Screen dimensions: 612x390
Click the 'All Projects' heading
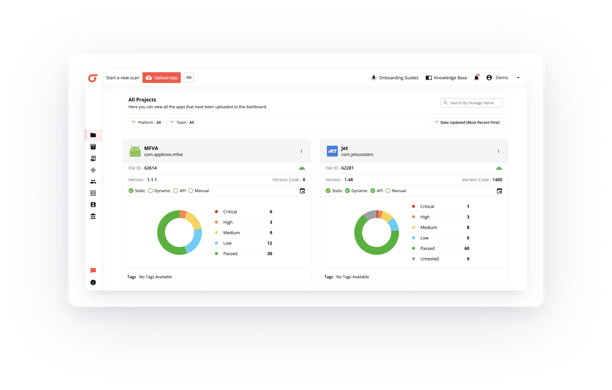tap(142, 100)
